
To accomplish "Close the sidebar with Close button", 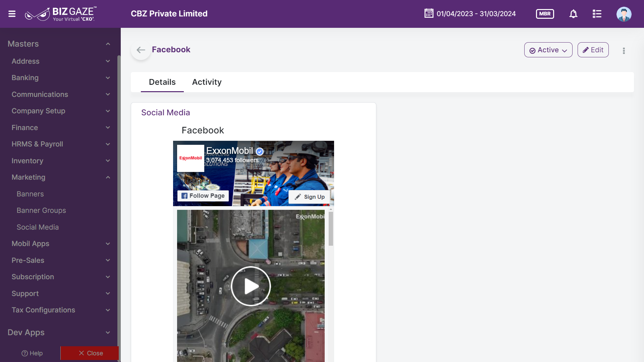I will (90, 353).
